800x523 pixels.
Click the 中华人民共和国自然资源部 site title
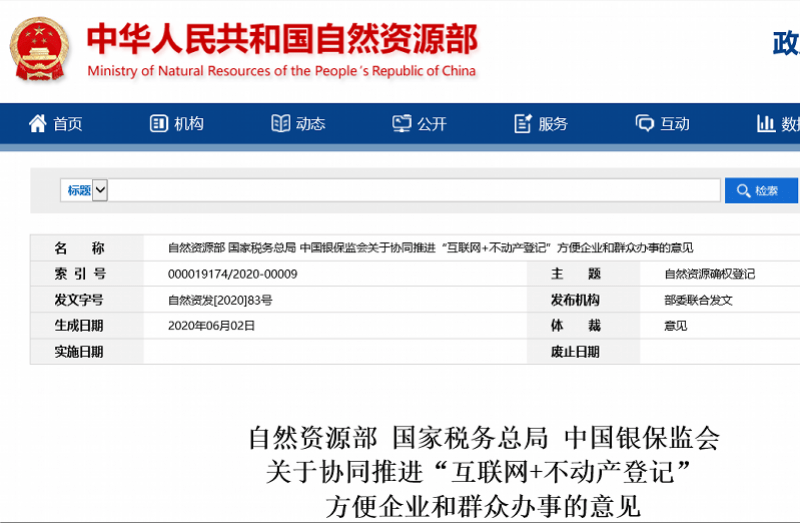282,39
